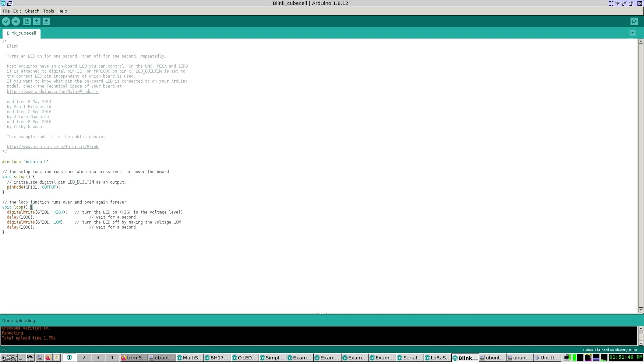Select the Blink_cubecell sketch tab
This screenshot has width=644, height=362.
(21, 33)
